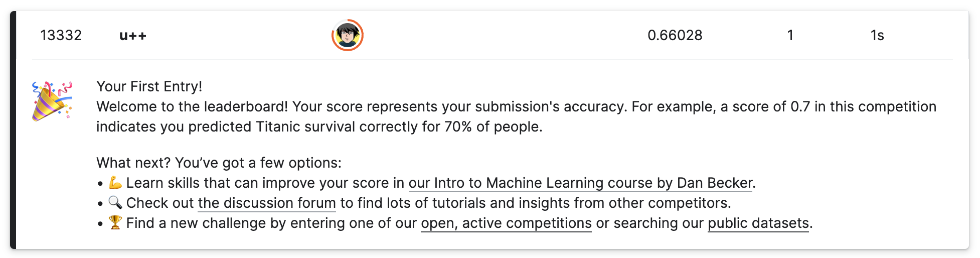Click the leaderboard rank 13332
Image resolution: width=980 pixels, height=258 pixels.
point(61,36)
